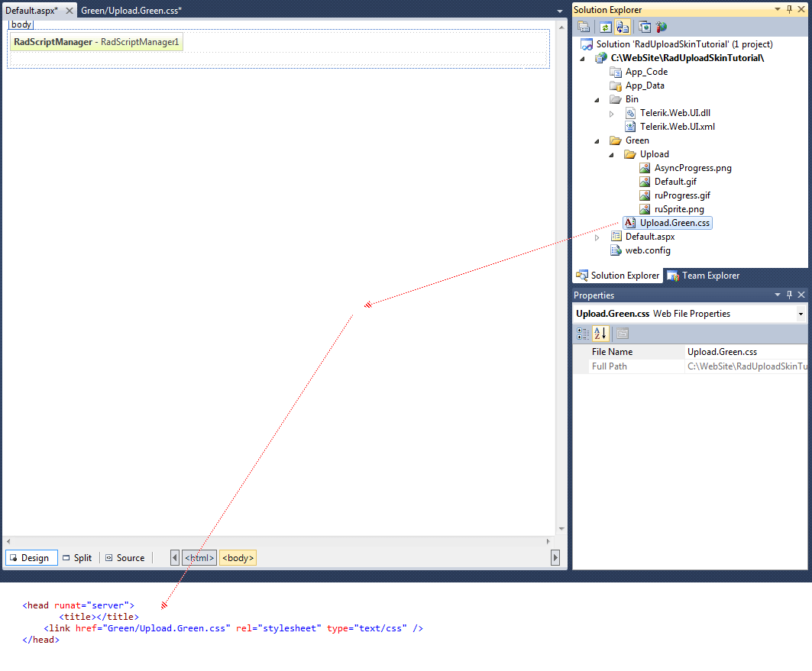This screenshot has width=812, height=671.
Task: Switch editor to Source view
Action: point(125,558)
